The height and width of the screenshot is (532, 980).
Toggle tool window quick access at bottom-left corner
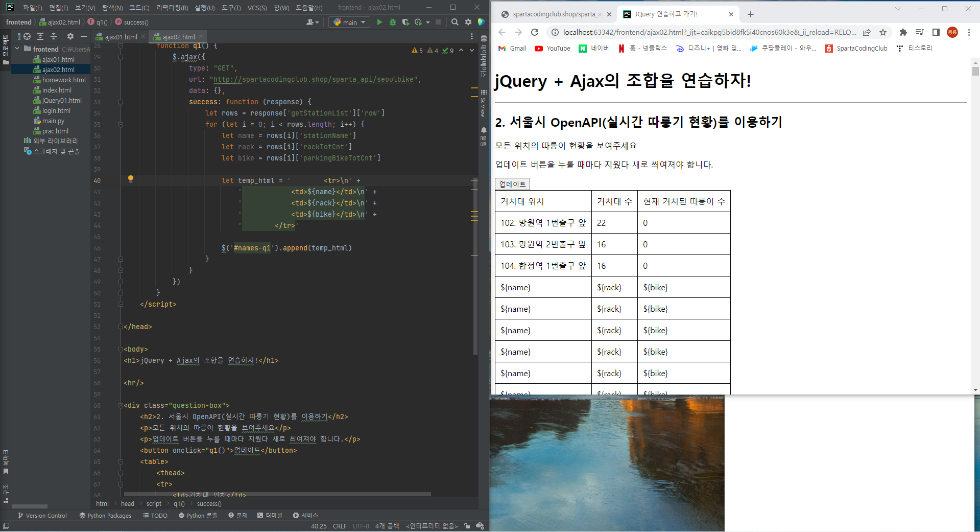click(6, 526)
